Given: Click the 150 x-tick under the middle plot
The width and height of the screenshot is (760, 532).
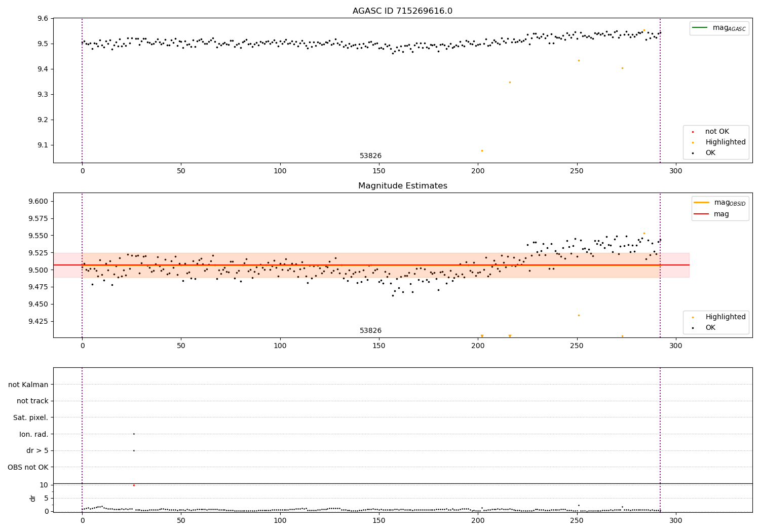Looking at the screenshot, I should [x=379, y=346].
